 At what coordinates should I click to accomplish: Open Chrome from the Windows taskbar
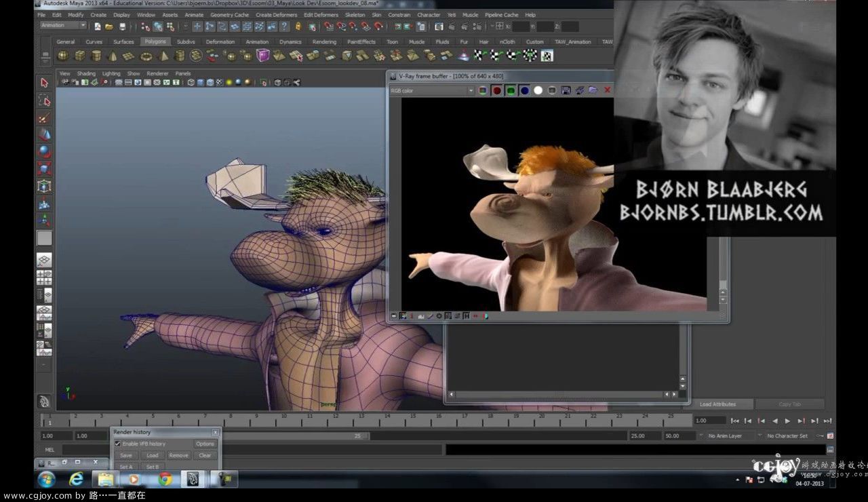165,479
